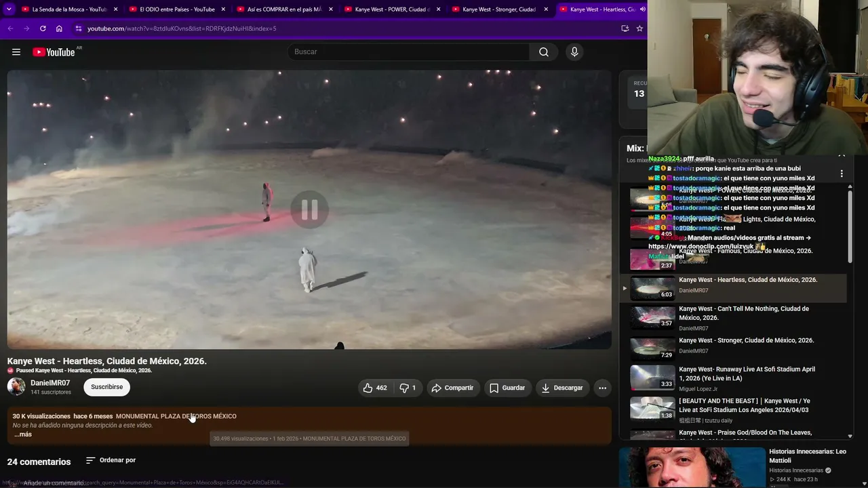Viewport: 868px width, 488px height.
Task: Open Historias Innecesarias: Leo Mattioli recommendation
Action: [808, 455]
